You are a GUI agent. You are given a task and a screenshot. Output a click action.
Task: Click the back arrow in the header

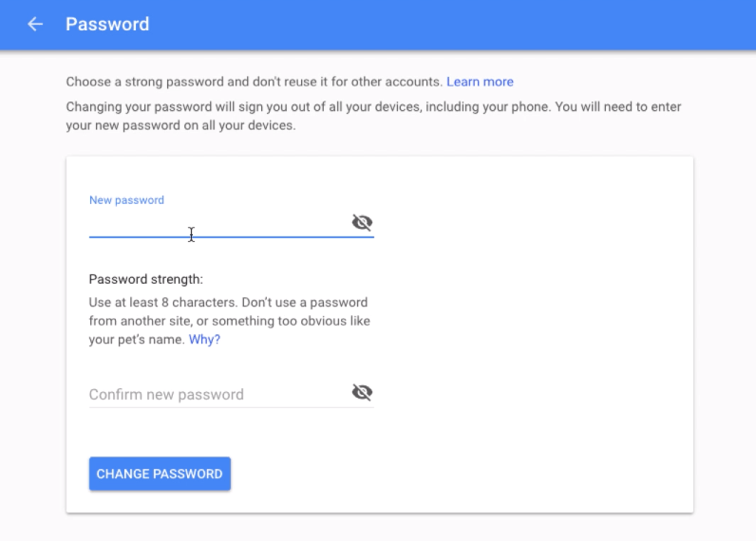pyautogui.click(x=35, y=24)
